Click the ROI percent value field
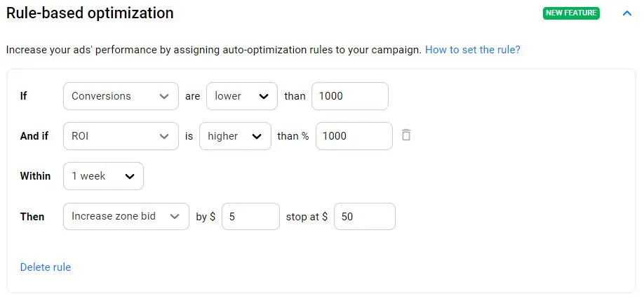644x301 pixels. coord(354,136)
